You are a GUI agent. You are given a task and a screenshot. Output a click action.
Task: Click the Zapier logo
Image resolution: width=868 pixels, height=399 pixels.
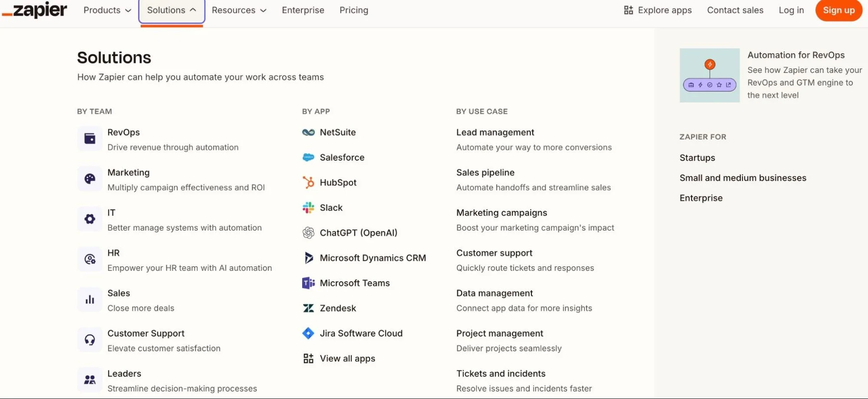tap(35, 10)
